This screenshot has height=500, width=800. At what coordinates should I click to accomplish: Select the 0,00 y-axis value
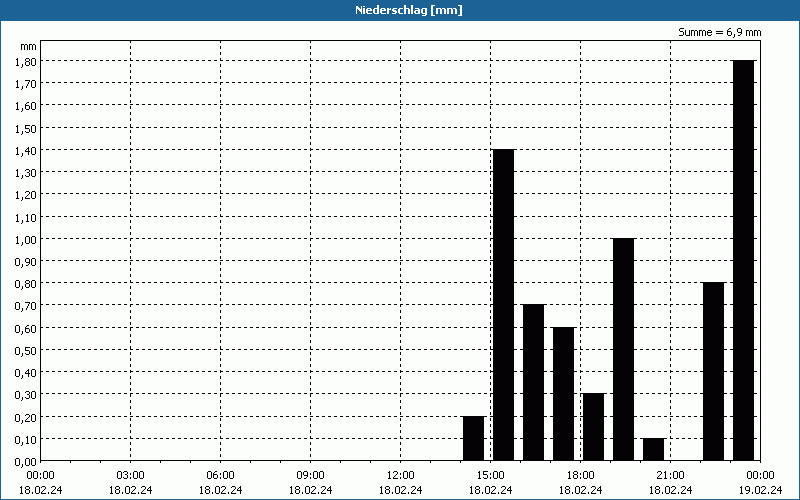tap(26, 461)
